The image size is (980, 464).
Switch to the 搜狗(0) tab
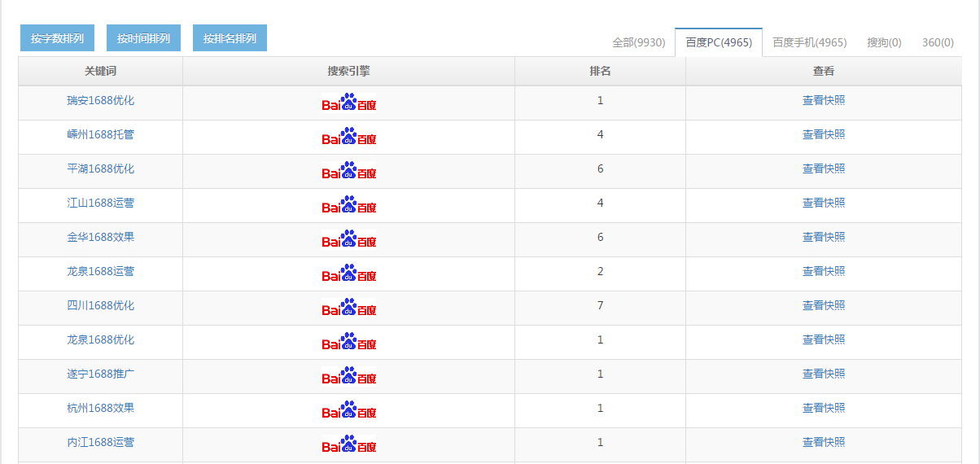tap(884, 42)
